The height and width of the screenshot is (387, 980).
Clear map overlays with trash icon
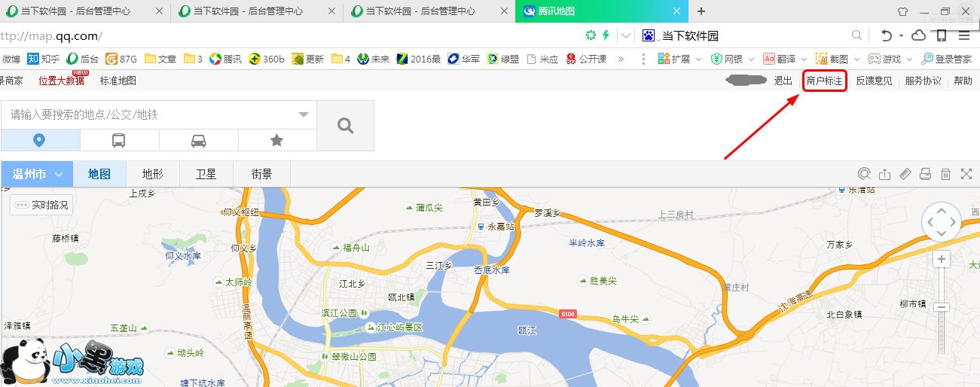[946, 174]
